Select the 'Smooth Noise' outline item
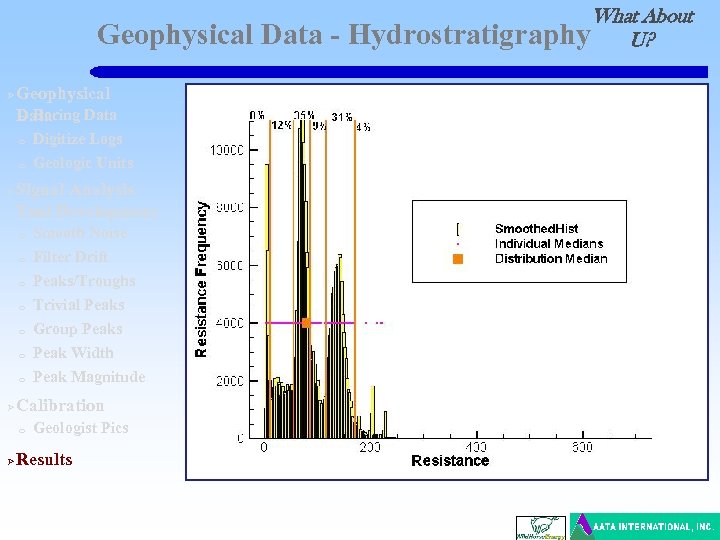 80,233
